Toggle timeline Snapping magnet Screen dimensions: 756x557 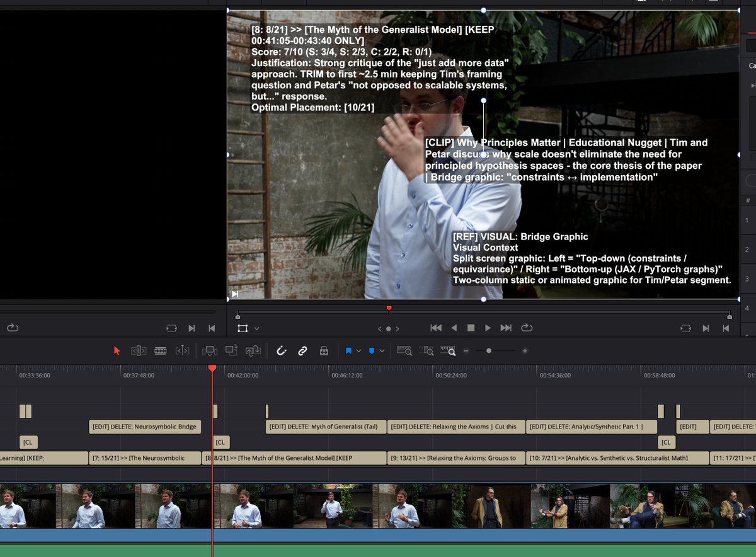click(282, 351)
